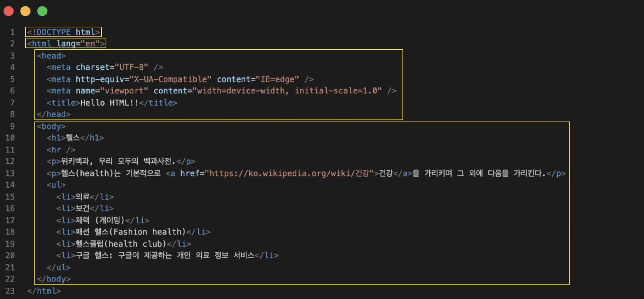
Task: Click the opening body tag
Action: [51, 126]
